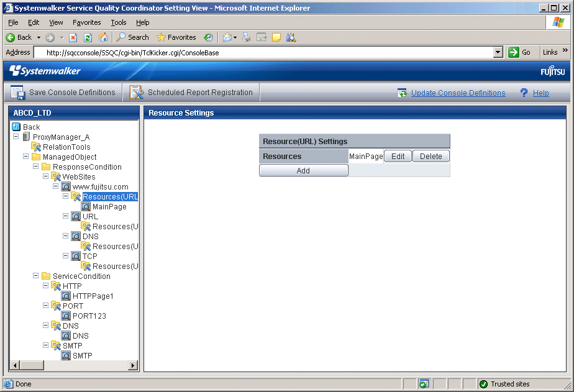Go to Home page icon
Viewport: 574px width, 392px height.
[x=104, y=37]
